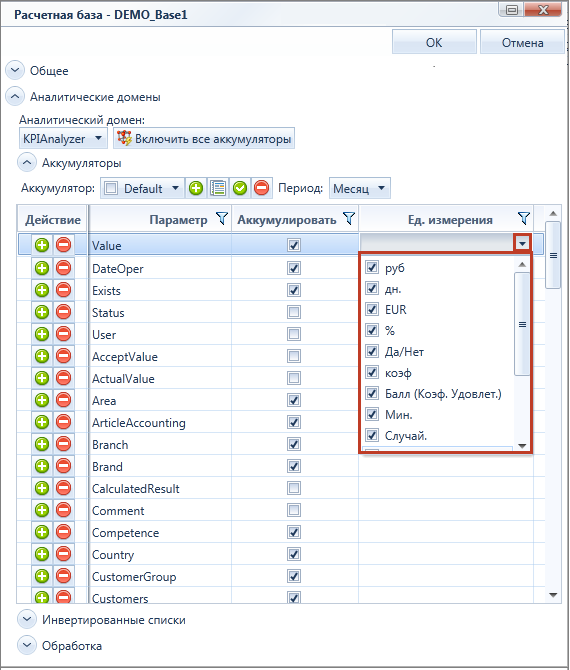Uncheck the EUR unit in dropdown list
This screenshot has width=570, height=670.
pos(372,309)
